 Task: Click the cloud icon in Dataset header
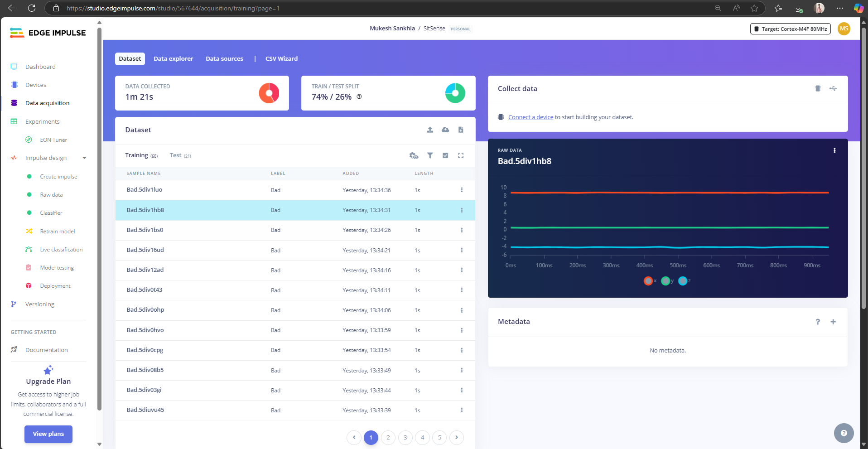[445, 130]
